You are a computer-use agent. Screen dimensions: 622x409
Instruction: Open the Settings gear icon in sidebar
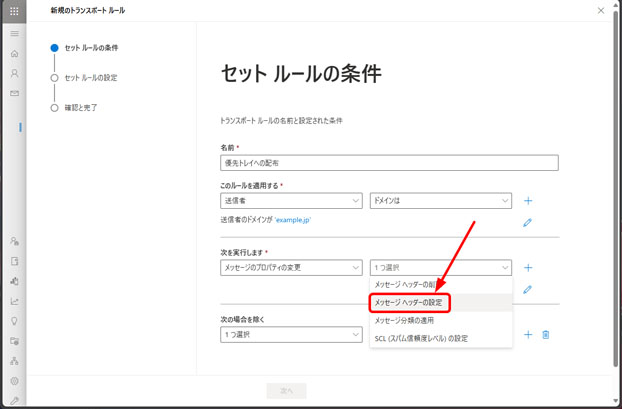coord(15,381)
